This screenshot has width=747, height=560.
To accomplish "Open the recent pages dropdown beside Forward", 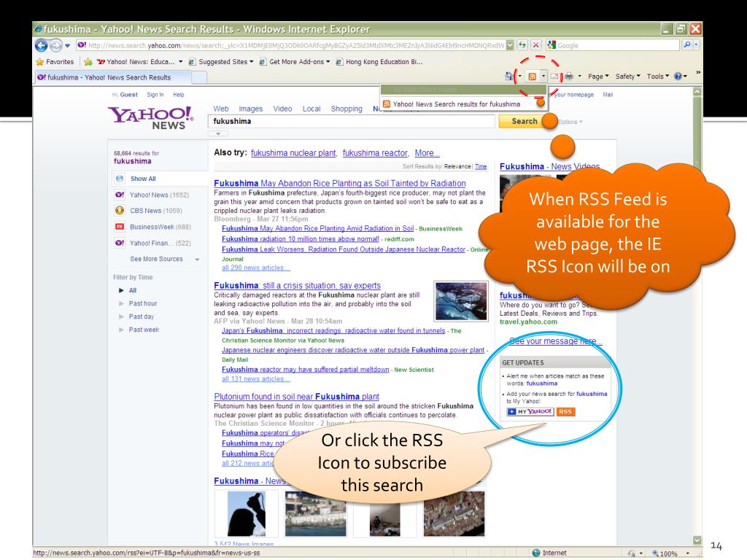I will pos(67,46).
